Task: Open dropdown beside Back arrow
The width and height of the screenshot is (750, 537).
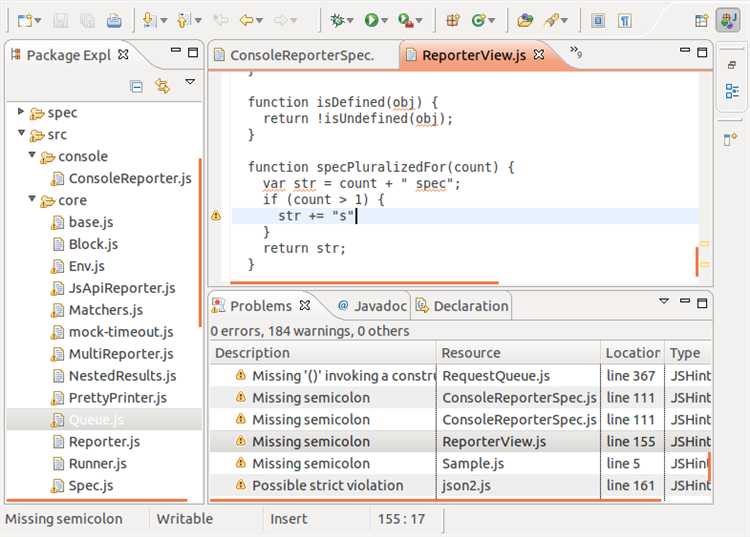Action: point(259,21)
